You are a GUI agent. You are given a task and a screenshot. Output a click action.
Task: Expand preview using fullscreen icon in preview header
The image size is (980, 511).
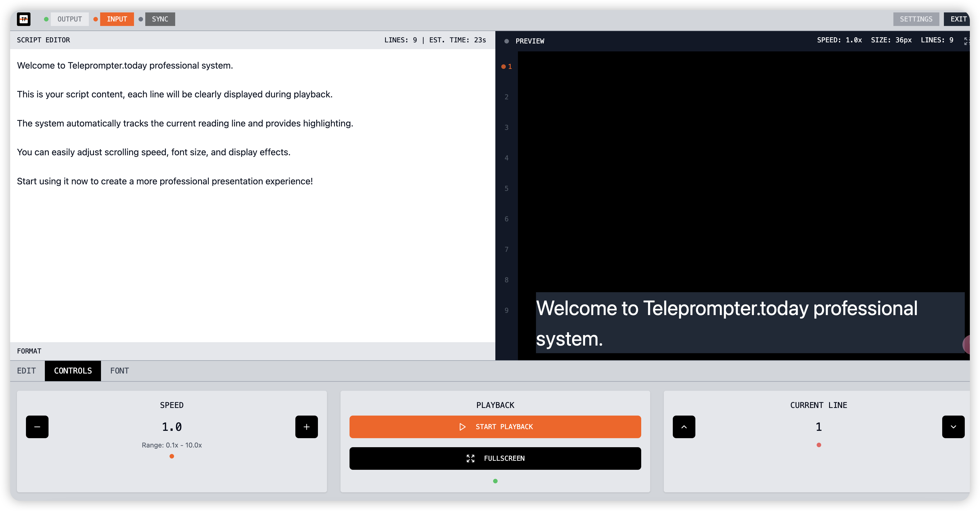click(x=967, y=41)
